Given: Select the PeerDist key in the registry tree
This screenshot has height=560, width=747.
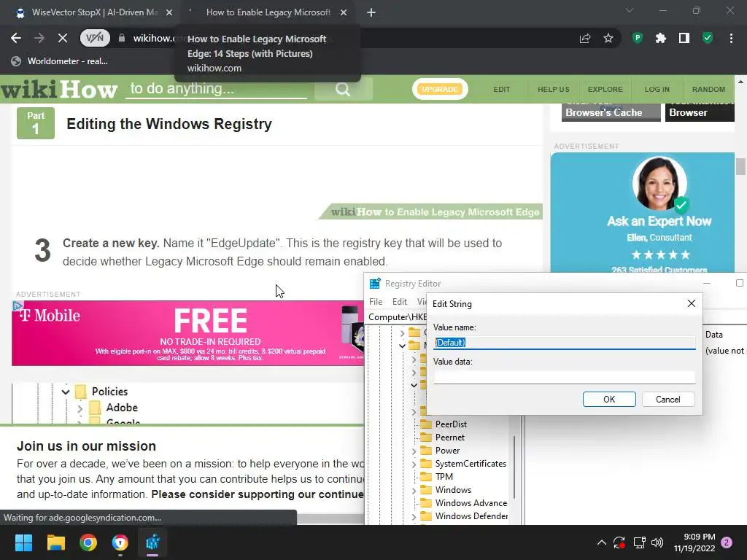Looking at the screenshot, I should (x=451, y=424).
